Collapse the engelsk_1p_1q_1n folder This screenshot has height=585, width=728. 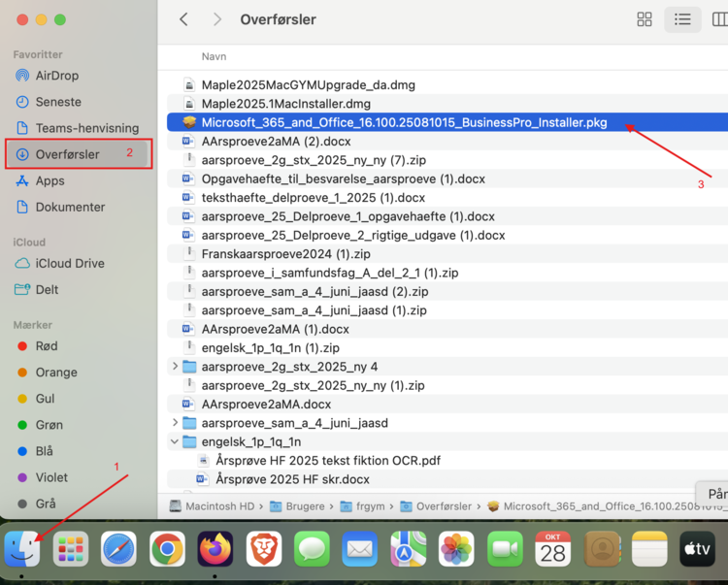click(175, 441)
